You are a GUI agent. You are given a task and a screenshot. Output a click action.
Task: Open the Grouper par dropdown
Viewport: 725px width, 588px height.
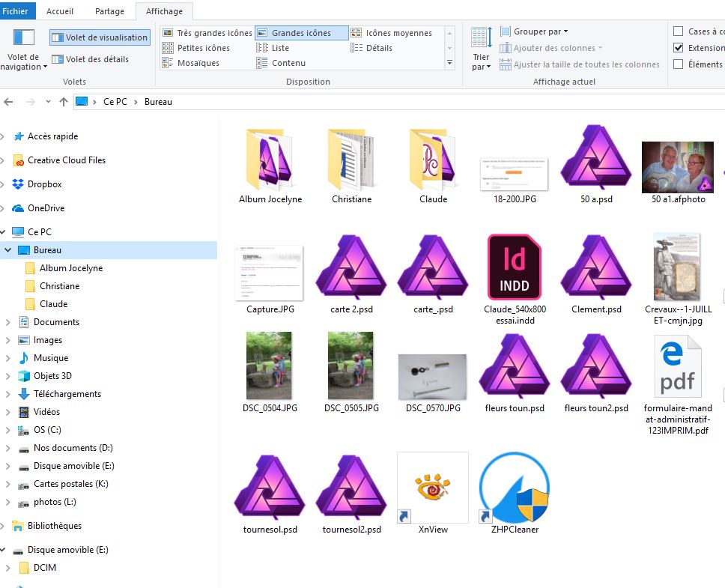pos(534,31)
